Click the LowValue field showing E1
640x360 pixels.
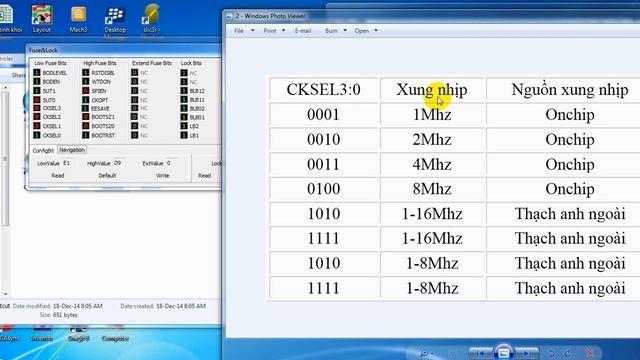point(68,163)
